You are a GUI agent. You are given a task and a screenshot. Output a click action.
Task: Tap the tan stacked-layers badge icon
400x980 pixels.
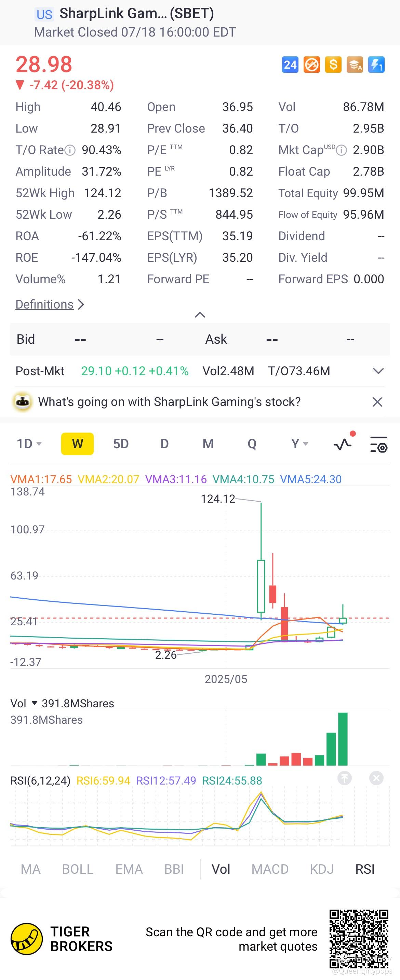click(355, 65)
